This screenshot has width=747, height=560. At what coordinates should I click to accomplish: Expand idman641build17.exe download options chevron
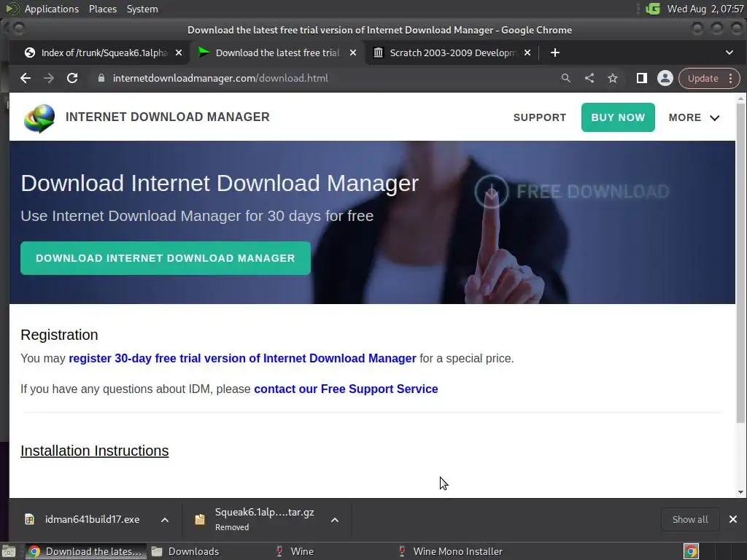click(x=165, y=519)
